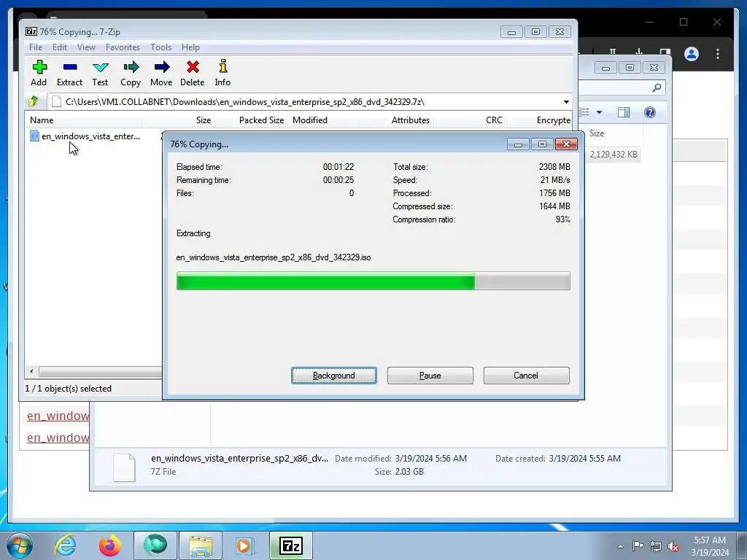This screenshot has height=560, width=747.
Task: Launch Internet Explorer from taskbar
Action: pos(65,545)
